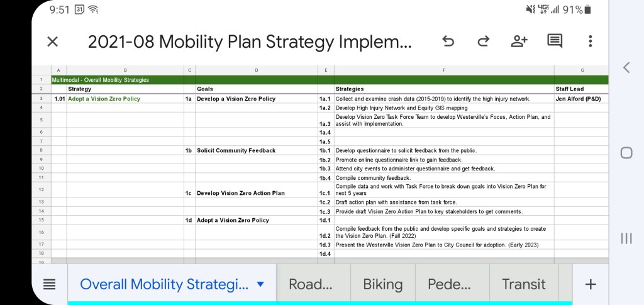644x305 pixels.
Task: Switch to the Transit sheet tab
Action: click(523, 284)
